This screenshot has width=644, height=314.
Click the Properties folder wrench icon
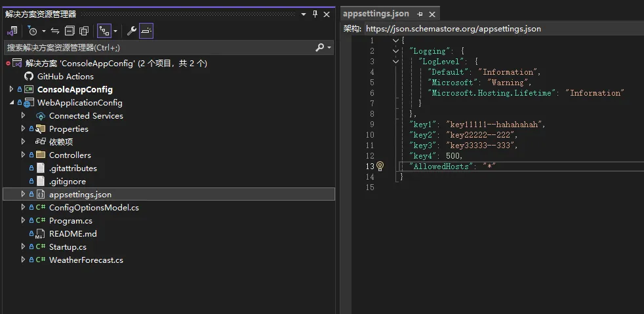tap(40, 129)
